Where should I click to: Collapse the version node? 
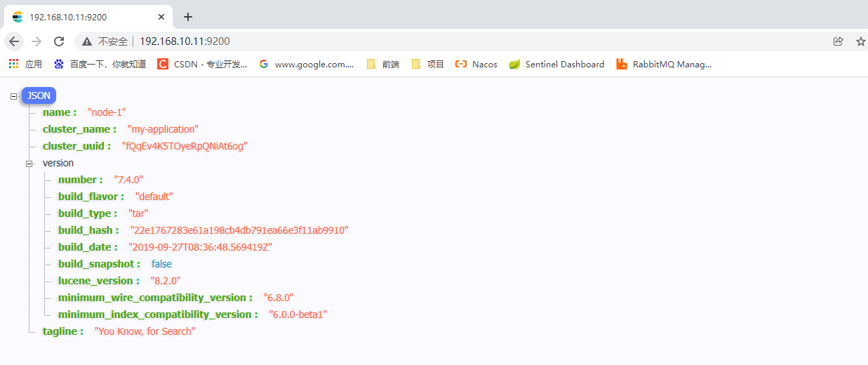pos(29,164)
